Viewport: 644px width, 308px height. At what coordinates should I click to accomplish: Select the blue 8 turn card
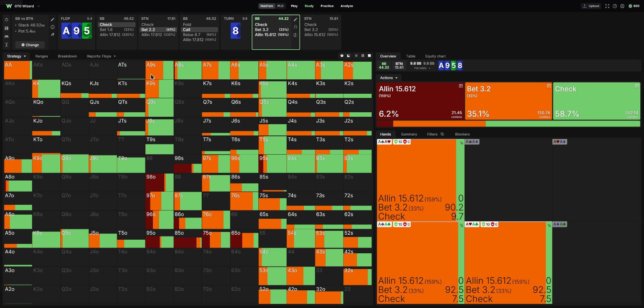235,31
